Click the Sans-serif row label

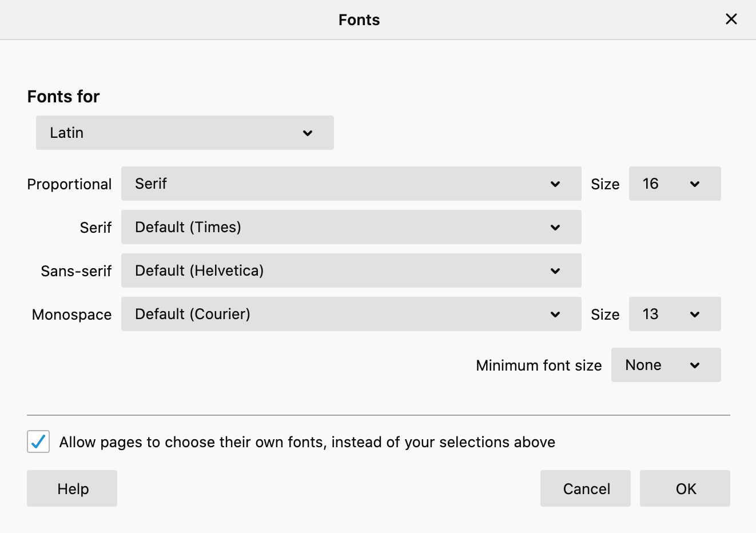(76, 271)
